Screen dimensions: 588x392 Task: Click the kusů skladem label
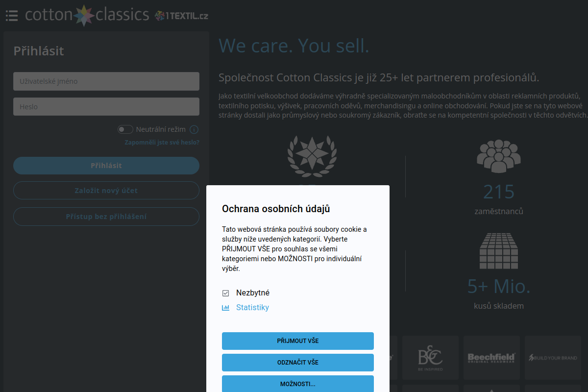(x=499, y=306)
